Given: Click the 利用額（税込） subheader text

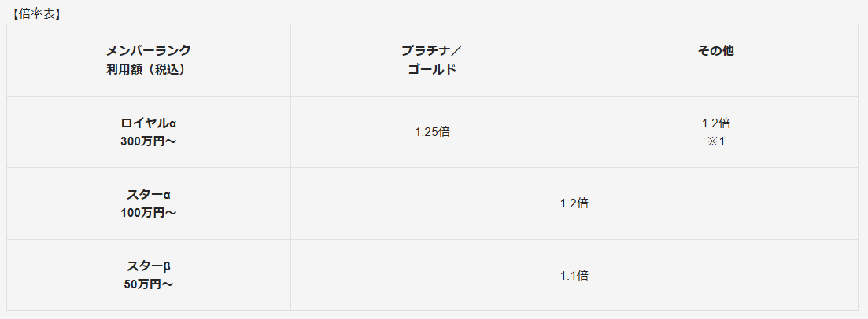Looking at the screenshot, I should 149,70.
